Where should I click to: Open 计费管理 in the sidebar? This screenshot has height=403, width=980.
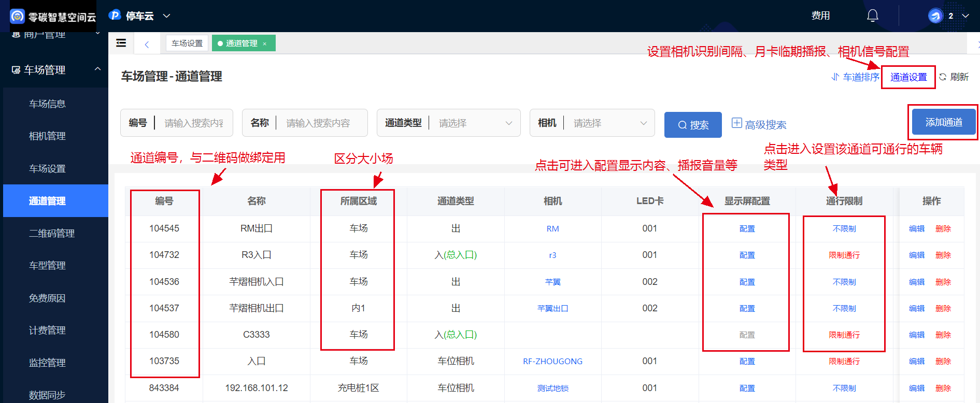(x=47, y=330)
